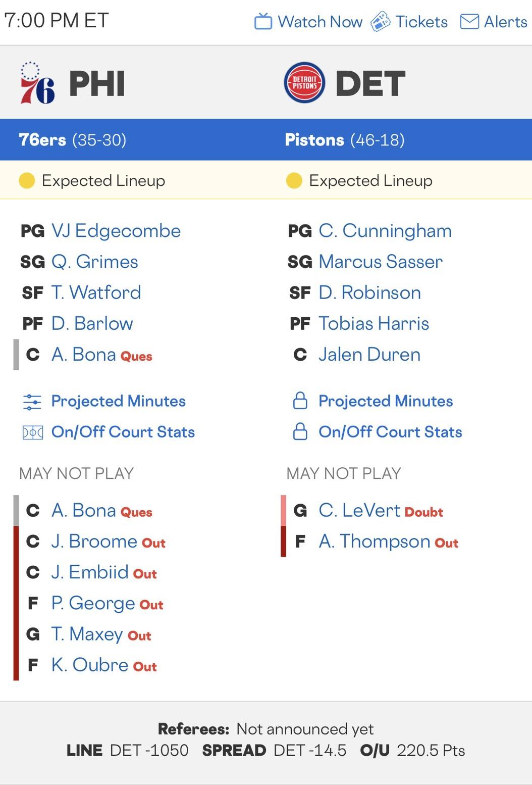Screen dimensions: 532x785
Task: View C. Cunningham's player profile
Action: point(385,231)
